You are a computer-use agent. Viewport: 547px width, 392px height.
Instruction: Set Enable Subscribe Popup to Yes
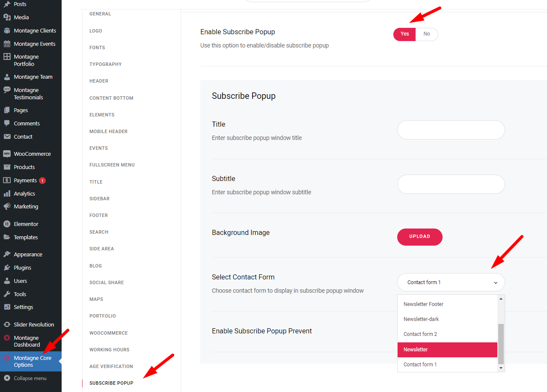(404, 34)
